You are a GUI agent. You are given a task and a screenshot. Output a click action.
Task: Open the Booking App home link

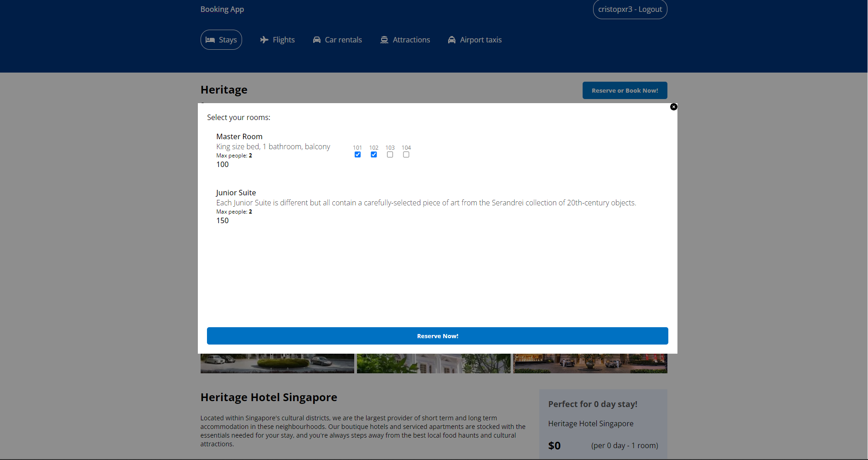[222, 9]
